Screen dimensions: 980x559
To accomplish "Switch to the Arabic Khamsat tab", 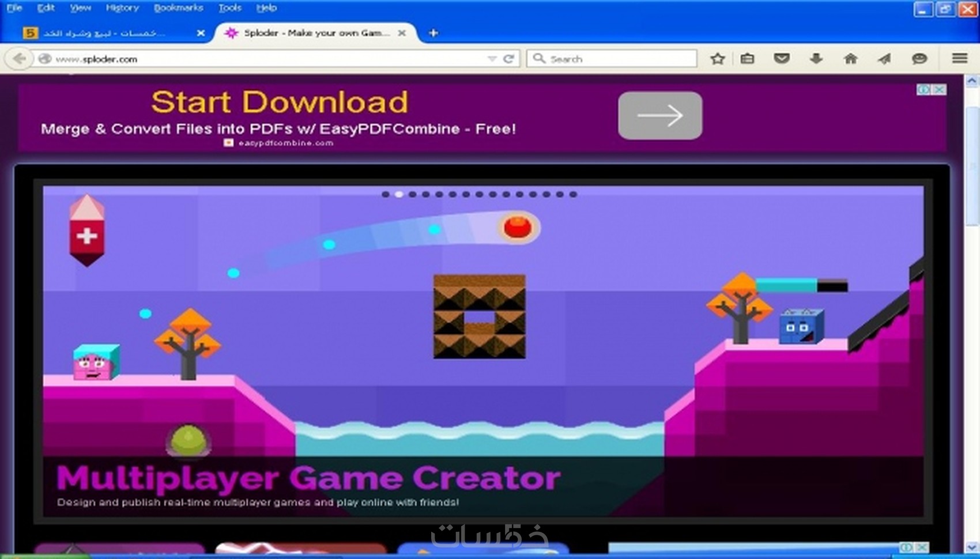I will click(x=114, y=33).
